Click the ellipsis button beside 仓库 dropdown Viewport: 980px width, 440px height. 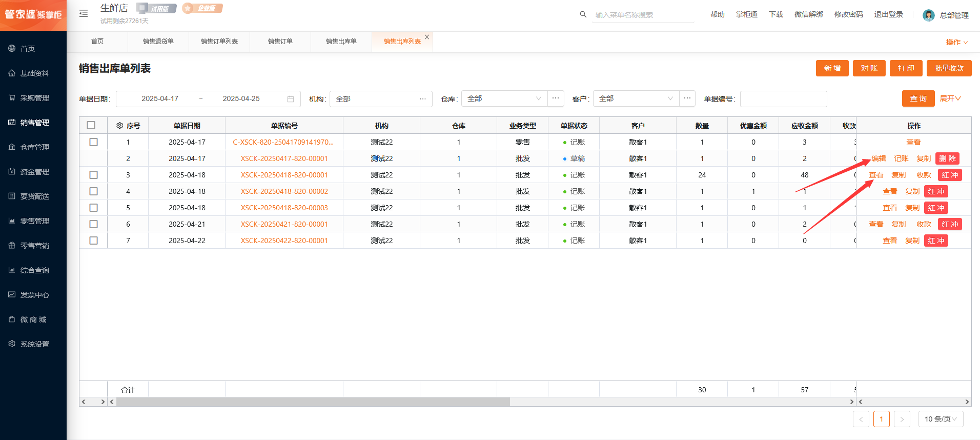coord(556,98)
